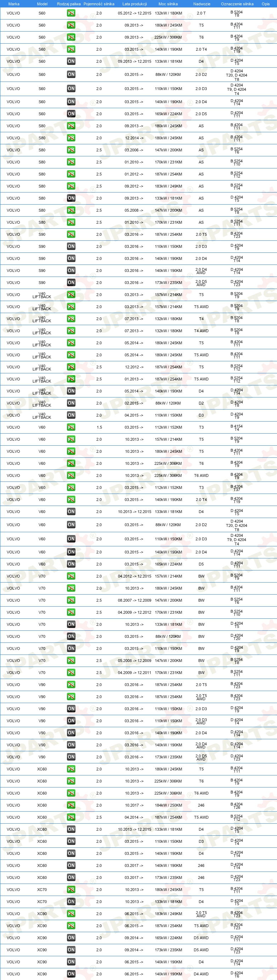Click diesel ON icon in S60 2.0 D3 row
The height and width of the screenshot is (980, 277).
(71, 89)
